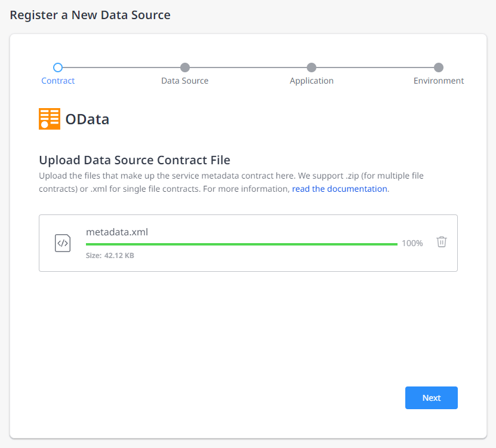Click the XML file type icon
The width and height of the screenshot is (496, 448).
click(63, 243)
